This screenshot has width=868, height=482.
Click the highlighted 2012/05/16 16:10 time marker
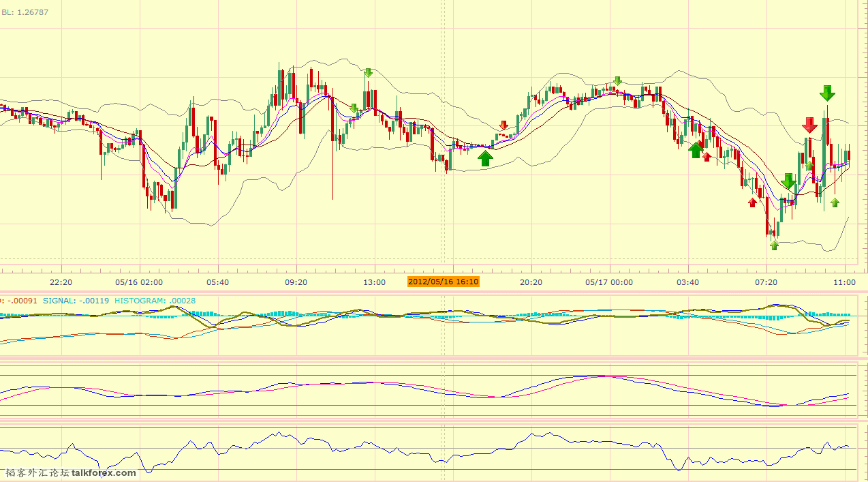click(443, 282)
